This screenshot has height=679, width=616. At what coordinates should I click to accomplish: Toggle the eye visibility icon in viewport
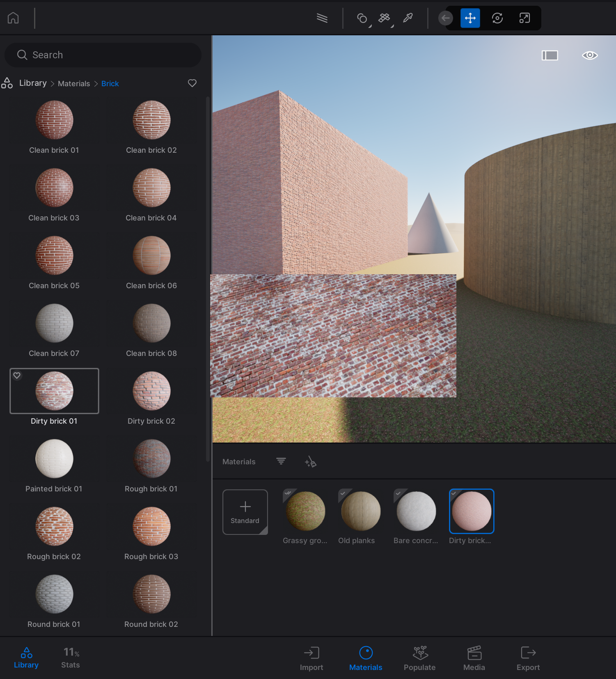tap(589, 55)
